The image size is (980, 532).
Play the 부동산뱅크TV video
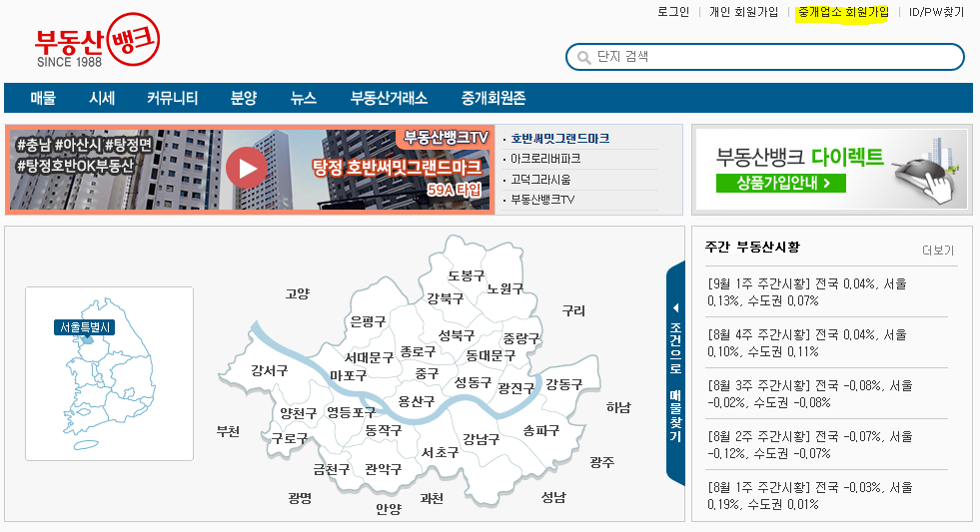pyautogui.click(x=247, y=168)
